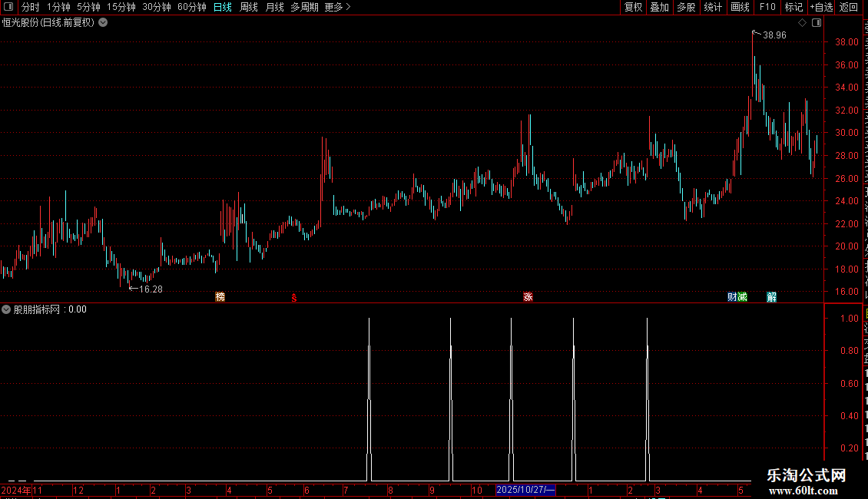Click the red S marker under the chart

click(294, 298)
